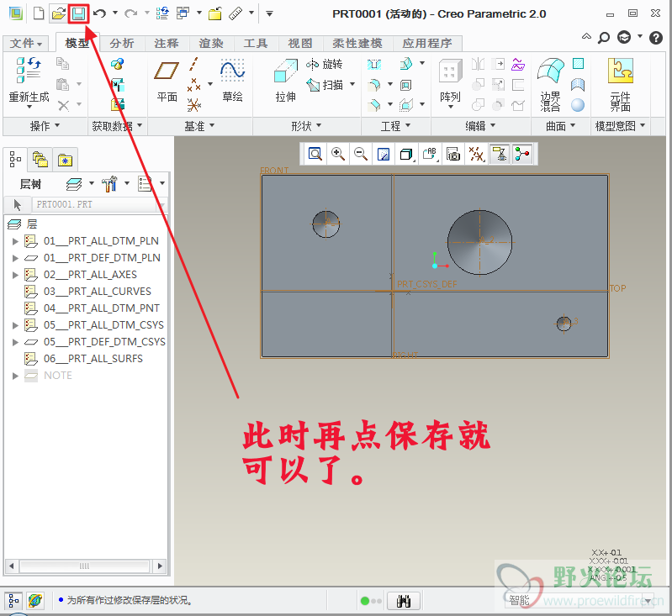Choose the 扫描 sweep tool
Image resolution: width=672 pixels, height=616 pixels.
(x=325, y=85)
